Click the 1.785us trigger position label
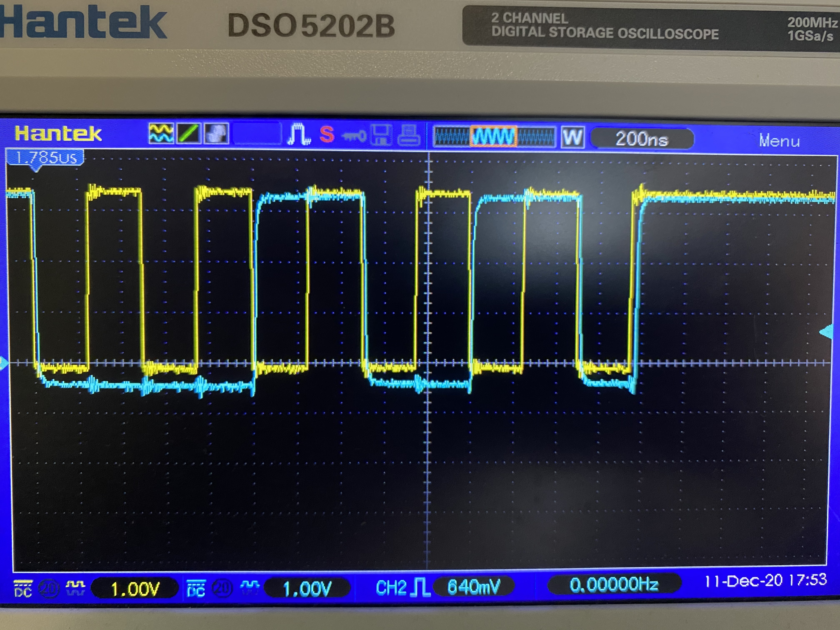The height and width of the screenshot is (630, 840). (x=45, y=157)
